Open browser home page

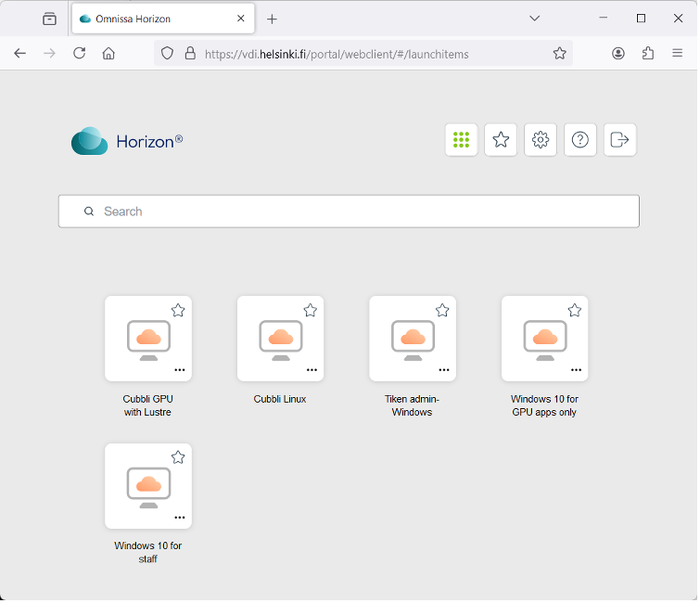click(108, 54)
